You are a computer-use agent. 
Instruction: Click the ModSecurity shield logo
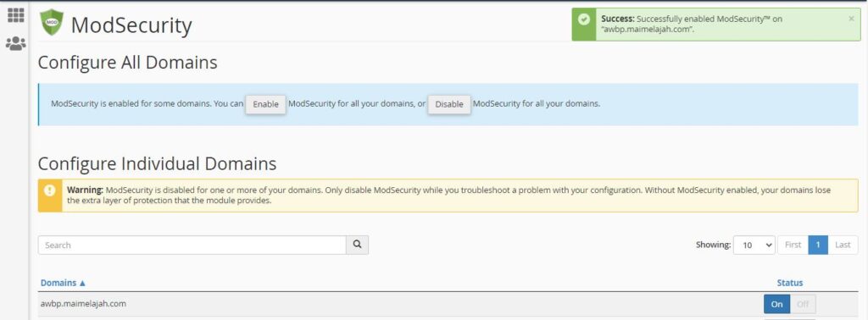point(52,23)
